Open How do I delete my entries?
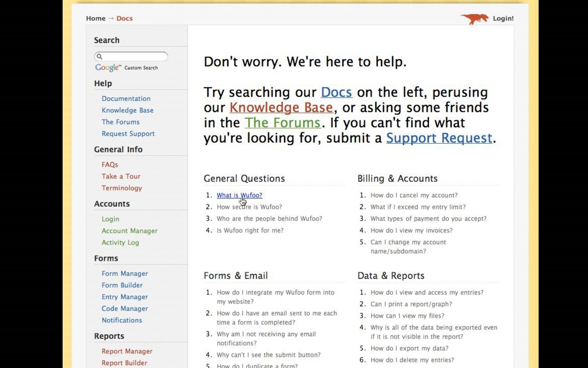 (x=412, y=361)
